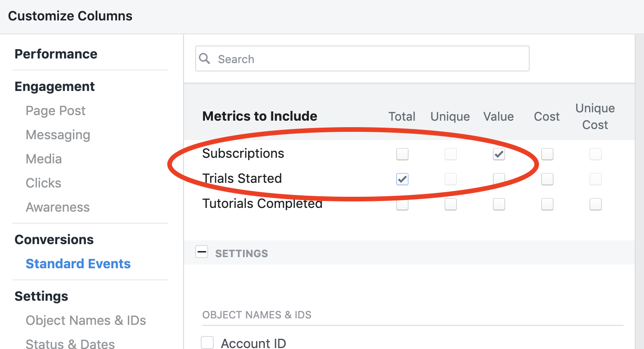Select Awareness in the sidebar

pyautogui.click(x=58, y=207)
